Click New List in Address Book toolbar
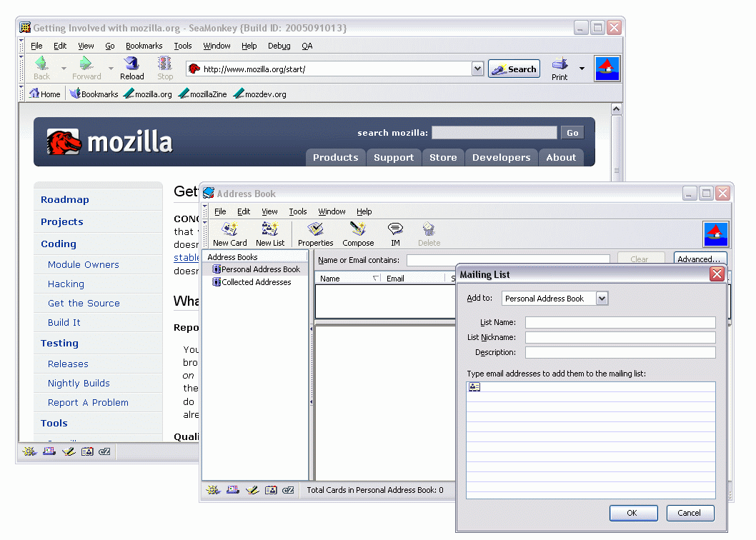 [270, 234]
